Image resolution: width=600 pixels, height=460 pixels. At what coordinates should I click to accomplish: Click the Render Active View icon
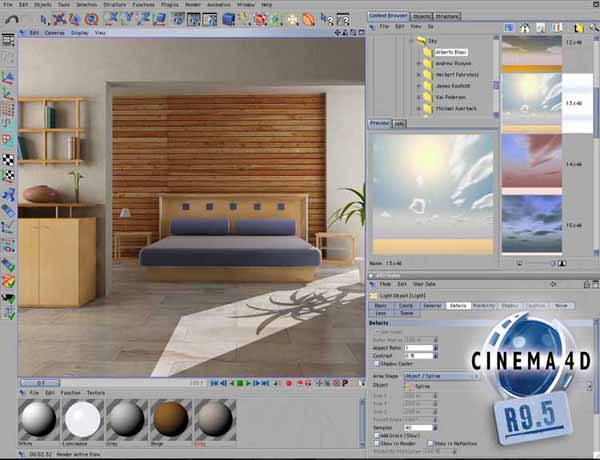(x=178, y=19)
